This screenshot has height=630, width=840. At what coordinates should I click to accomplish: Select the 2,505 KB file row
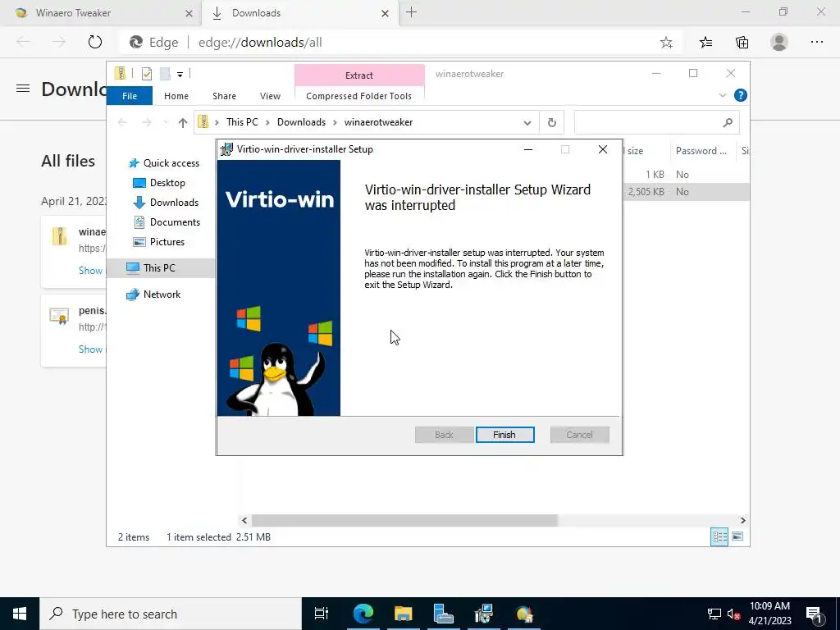(687, 192)
